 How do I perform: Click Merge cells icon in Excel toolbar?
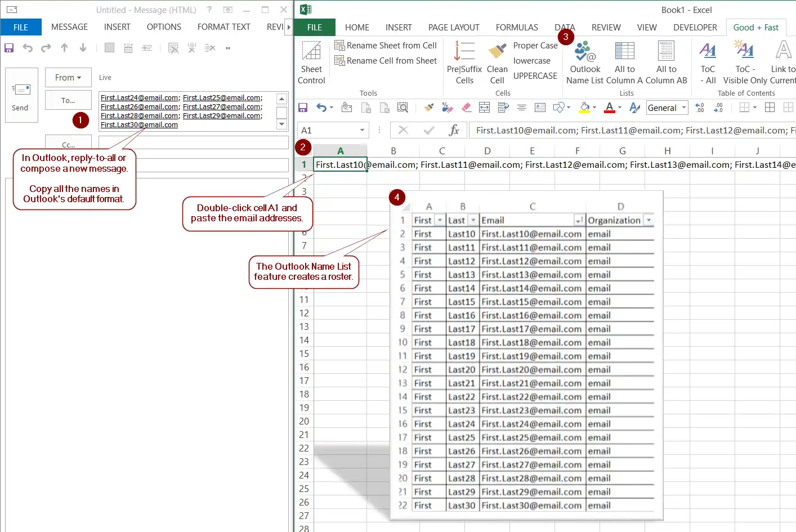[x=484, y=108]
